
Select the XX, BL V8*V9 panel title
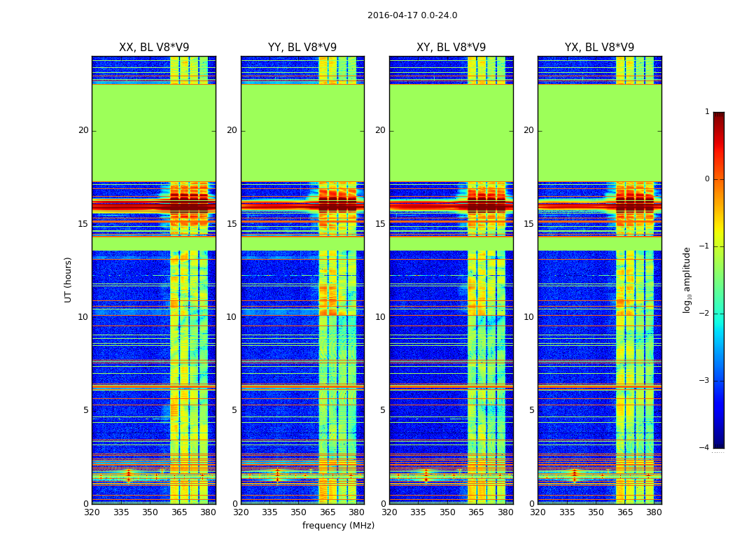(x=154, y=48)
